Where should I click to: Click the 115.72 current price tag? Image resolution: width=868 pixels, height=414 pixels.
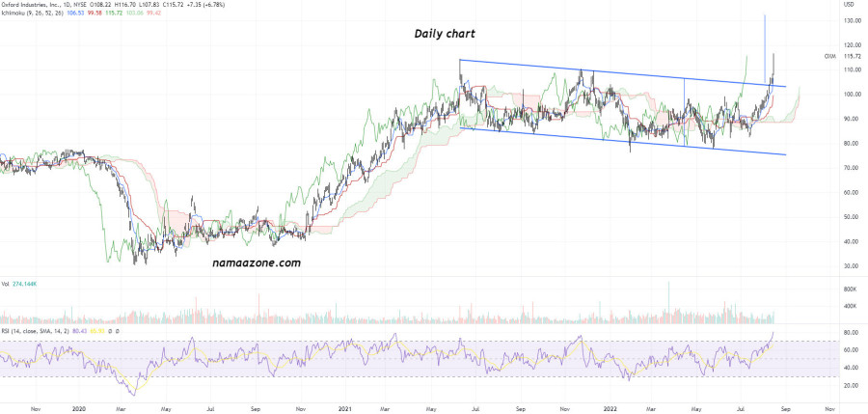(851, 57)
